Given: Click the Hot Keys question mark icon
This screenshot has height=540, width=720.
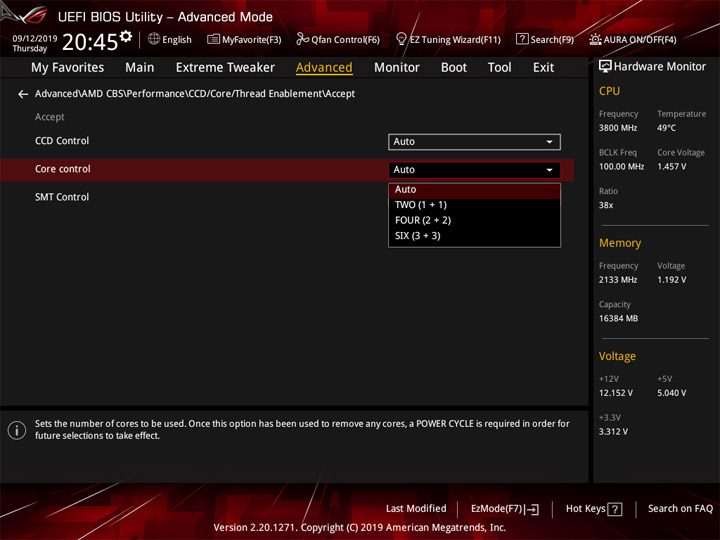Looking at the screenshot, I should [x=615, y=509].
